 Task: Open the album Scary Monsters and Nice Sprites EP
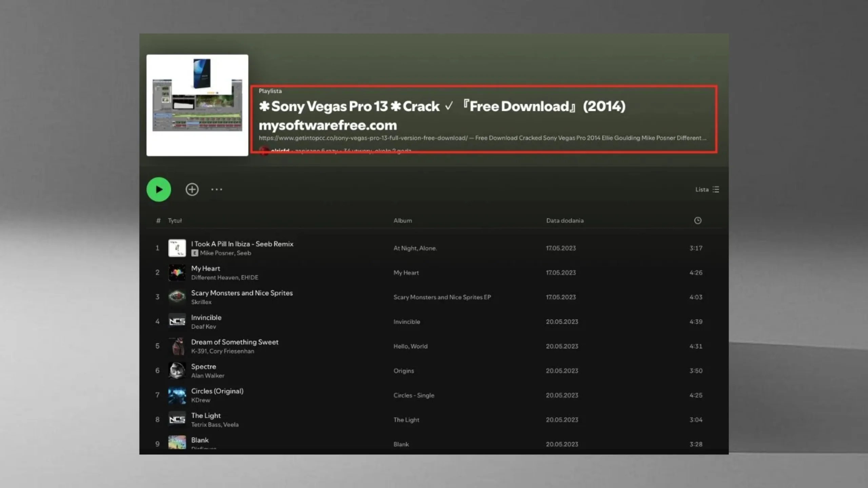tap(442, 297)
